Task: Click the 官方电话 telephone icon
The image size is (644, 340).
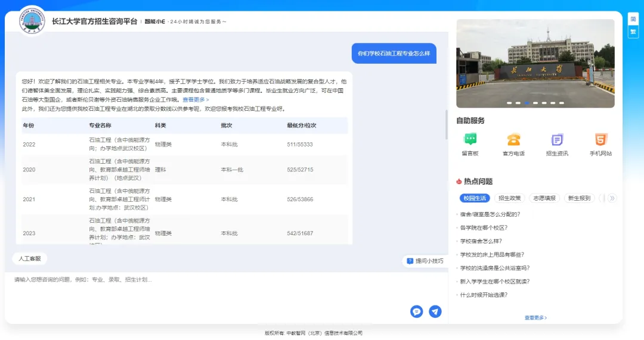Action: (513, 140)
